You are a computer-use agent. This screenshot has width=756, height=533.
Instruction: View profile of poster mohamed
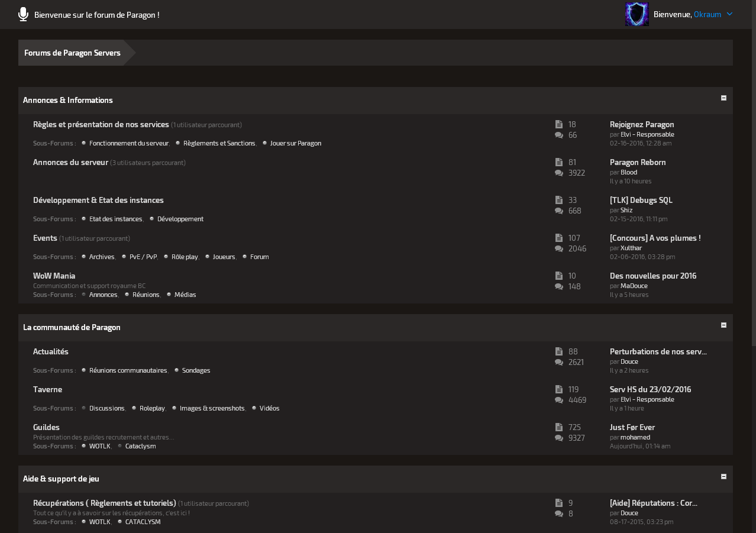(x=635, y=437)
